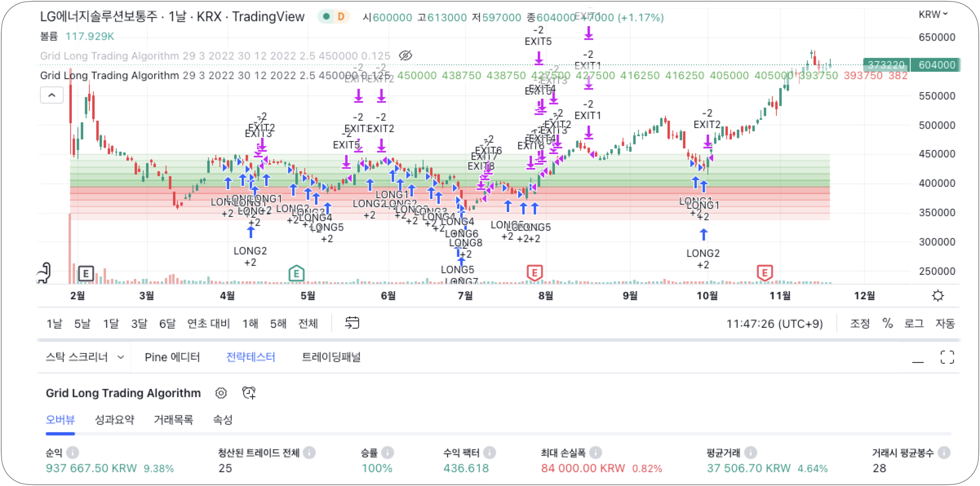
Task: Open the 거래목록 tab
Action: pos(173,420)
